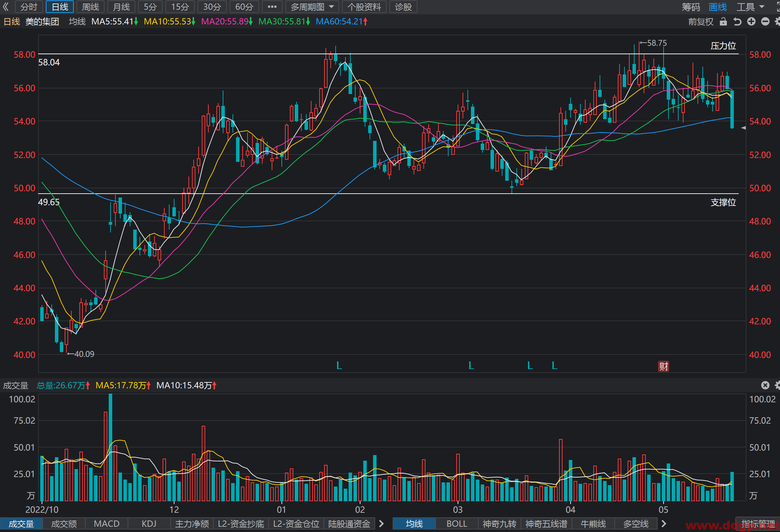
Task: Click the undo arrow icon in chart header
Action: [737, 22]
